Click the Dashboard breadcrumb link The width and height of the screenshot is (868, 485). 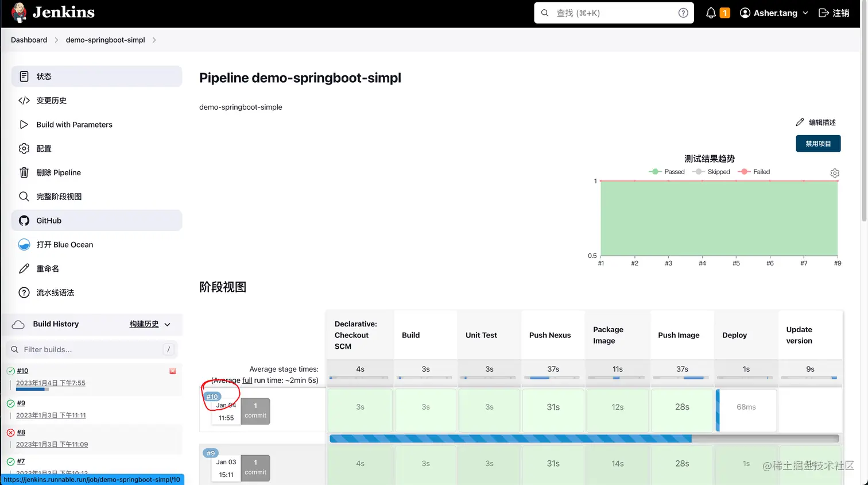pos(29,40)
